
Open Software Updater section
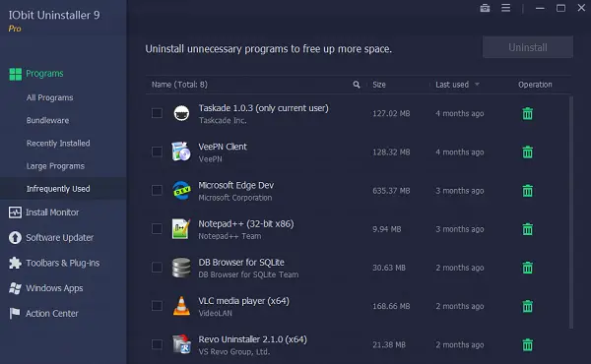(59, 238)
